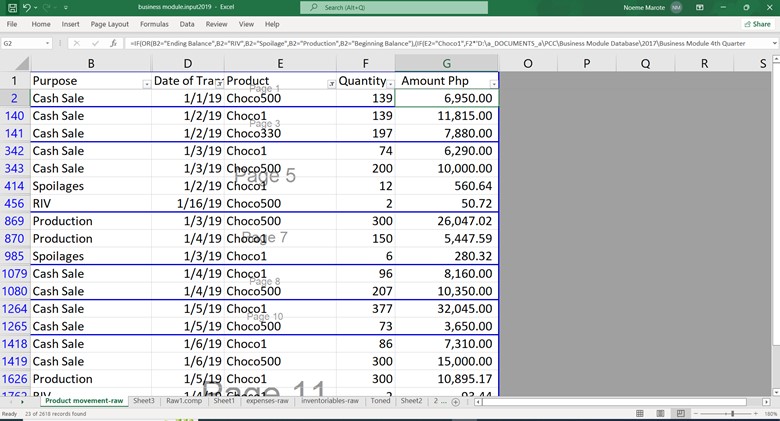780x421 pixels.
Task: Select row header 456
Action: click(14, 204)
